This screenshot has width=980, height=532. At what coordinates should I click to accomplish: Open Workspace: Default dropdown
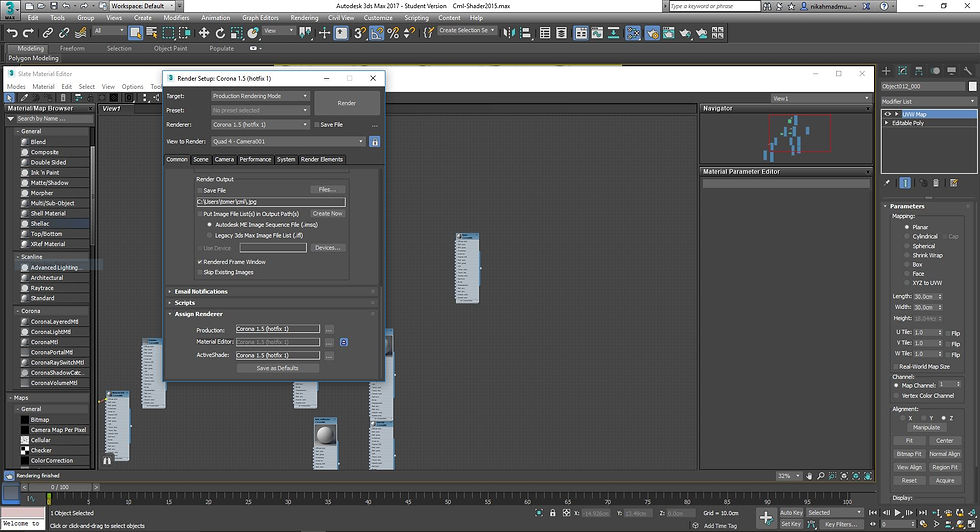point(142,6)
